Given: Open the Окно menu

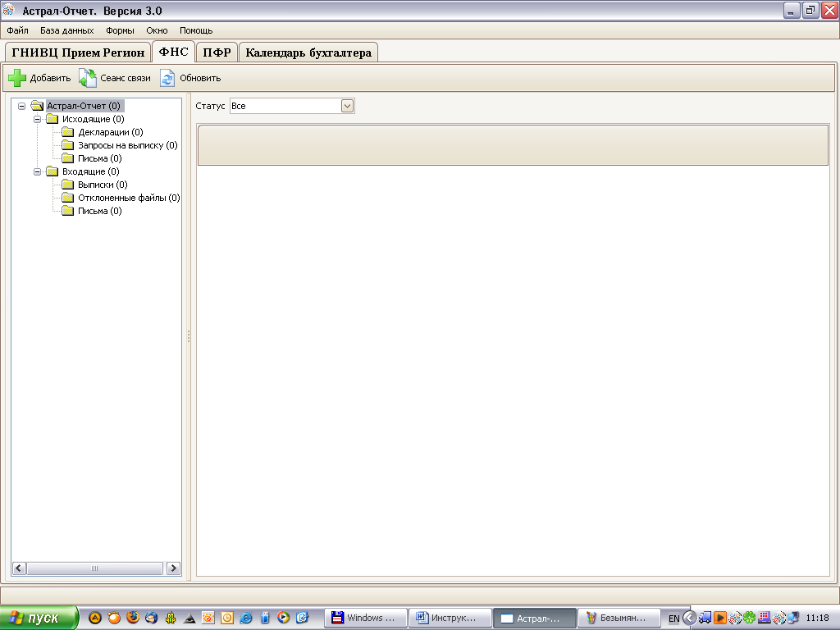Looking at the screenshot, I should [x=157, y=30].
